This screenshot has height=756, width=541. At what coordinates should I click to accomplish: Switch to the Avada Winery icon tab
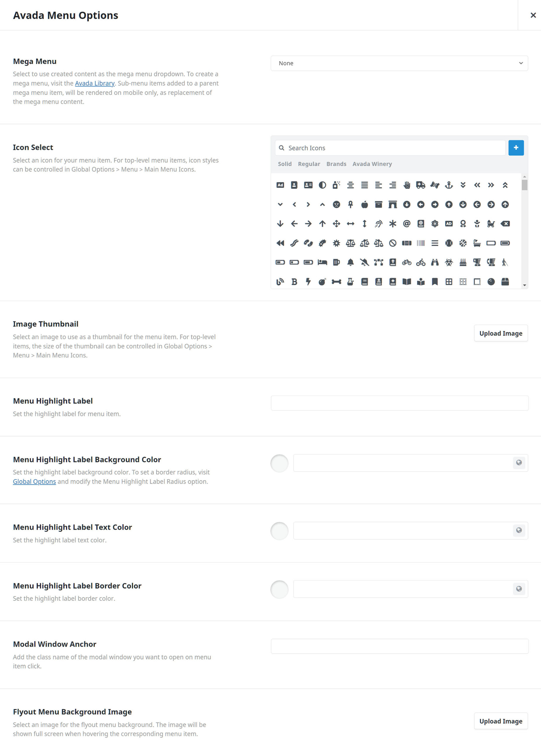point(372,164)
